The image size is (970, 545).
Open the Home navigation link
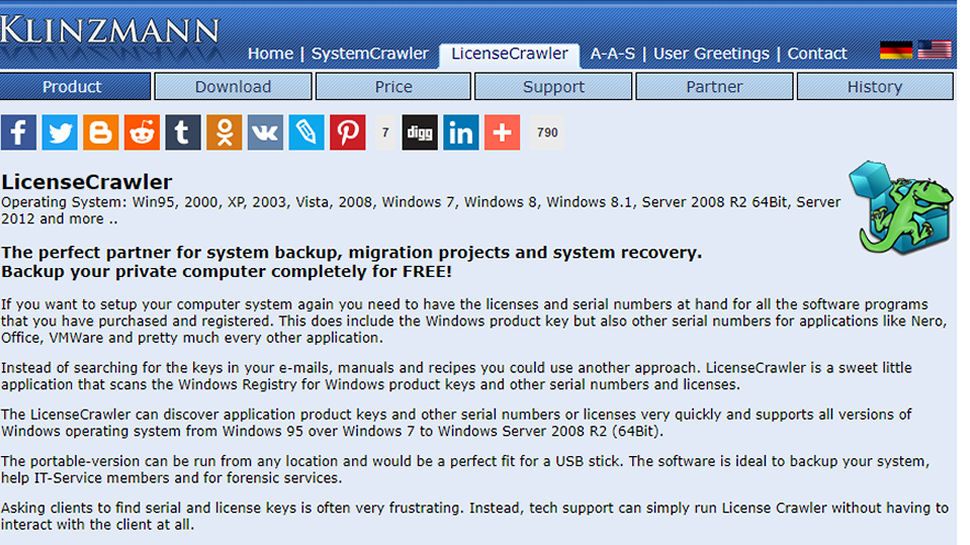[x=270, y=54]
